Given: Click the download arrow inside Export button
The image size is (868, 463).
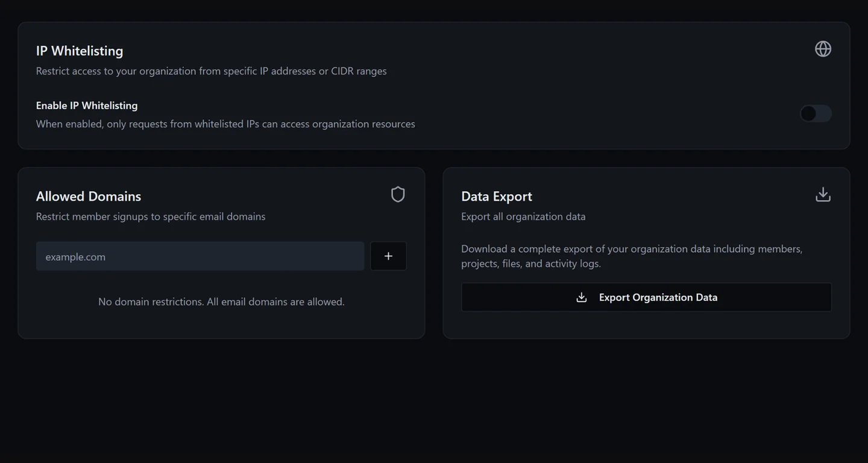Looking at the screenshot, I should pyautogui.click(x=581, y=297).
